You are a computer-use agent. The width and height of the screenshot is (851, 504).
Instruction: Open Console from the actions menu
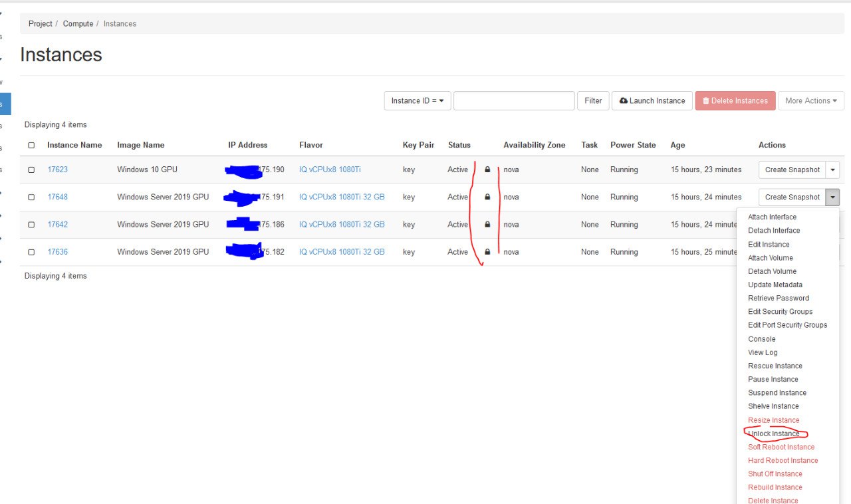click(762, 339)
